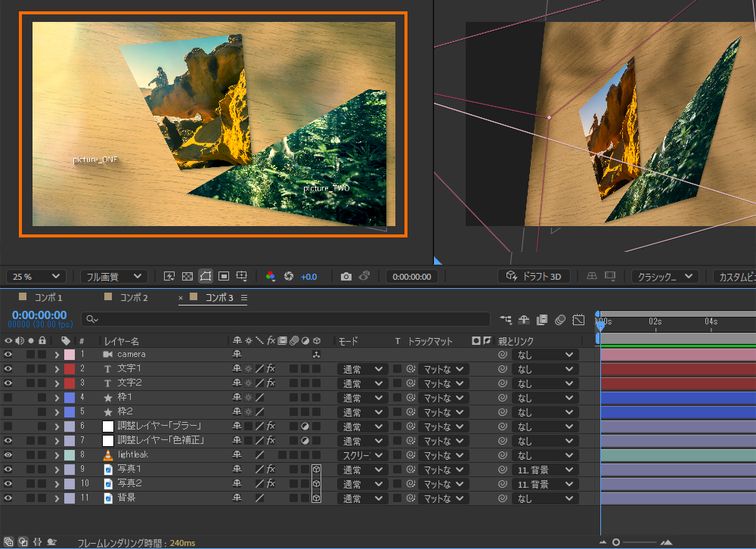Open the Graph Editor icon
The height and width of the screenshot is (549, 756).
[x=578, y=320]
